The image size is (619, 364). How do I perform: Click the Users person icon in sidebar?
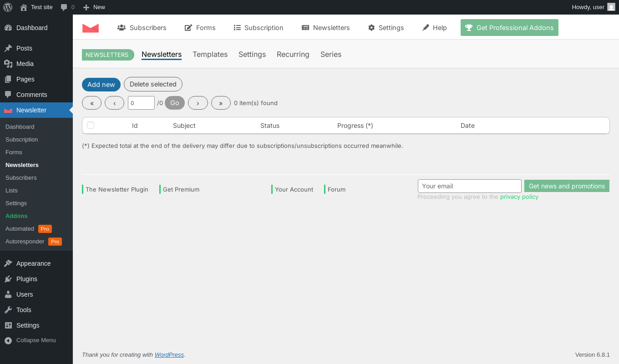tap(8, 294)
